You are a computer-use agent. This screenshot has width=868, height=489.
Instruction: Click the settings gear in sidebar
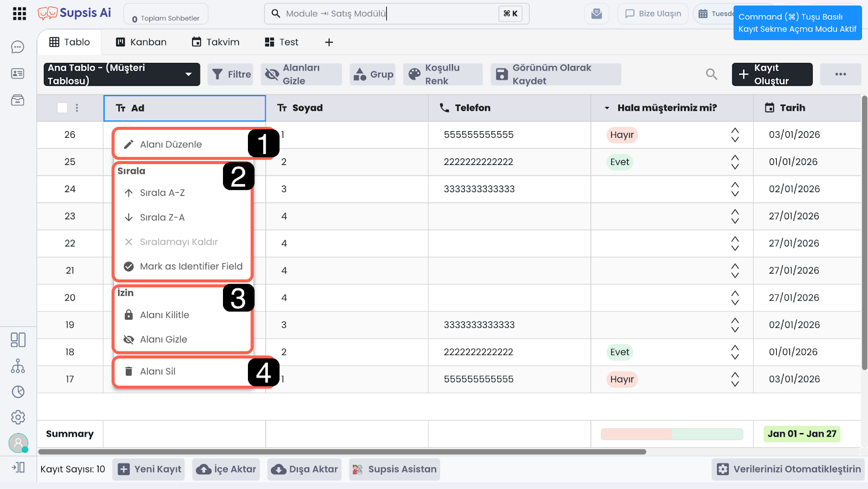(x=18, y=417)
